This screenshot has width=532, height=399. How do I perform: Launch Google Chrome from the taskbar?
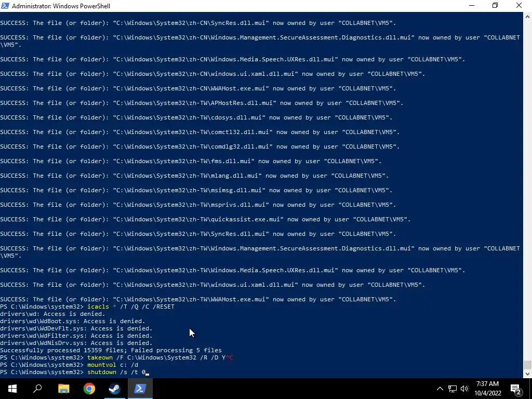89,389
